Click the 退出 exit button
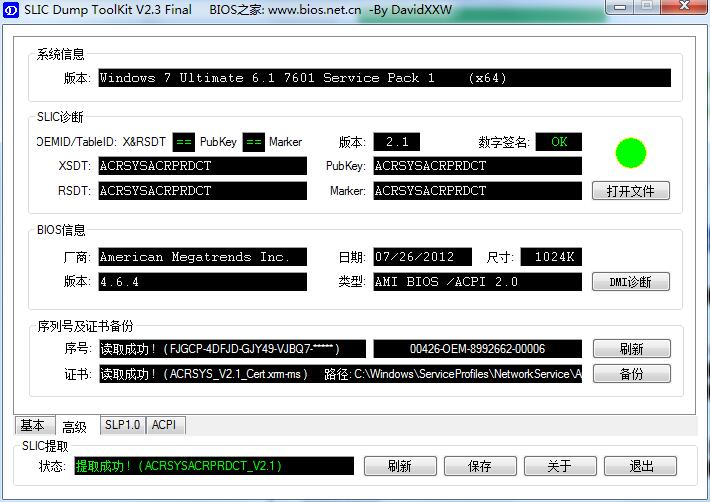Image resolution: width=710 pixels, height=502 pixels. tap(640, 466)
